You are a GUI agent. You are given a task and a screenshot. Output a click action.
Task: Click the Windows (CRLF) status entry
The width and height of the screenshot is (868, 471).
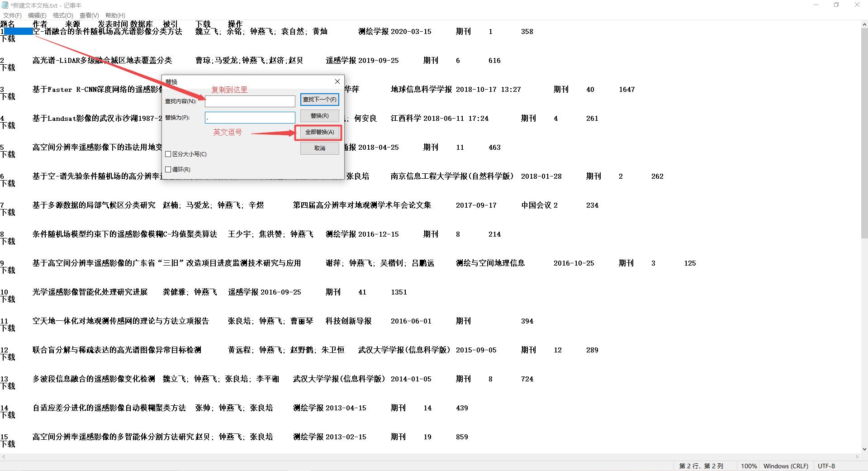tap(786, 466)
